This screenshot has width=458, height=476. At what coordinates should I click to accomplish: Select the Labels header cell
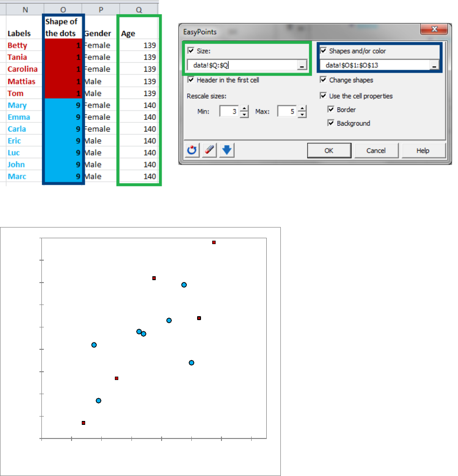[25, 27]
